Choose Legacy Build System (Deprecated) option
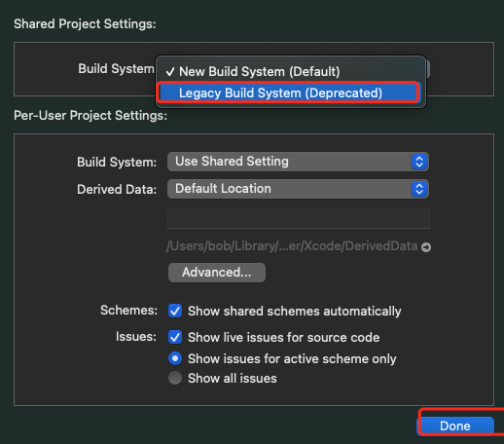The width and height of the screenshot is (504, 444). pos(289,93)
